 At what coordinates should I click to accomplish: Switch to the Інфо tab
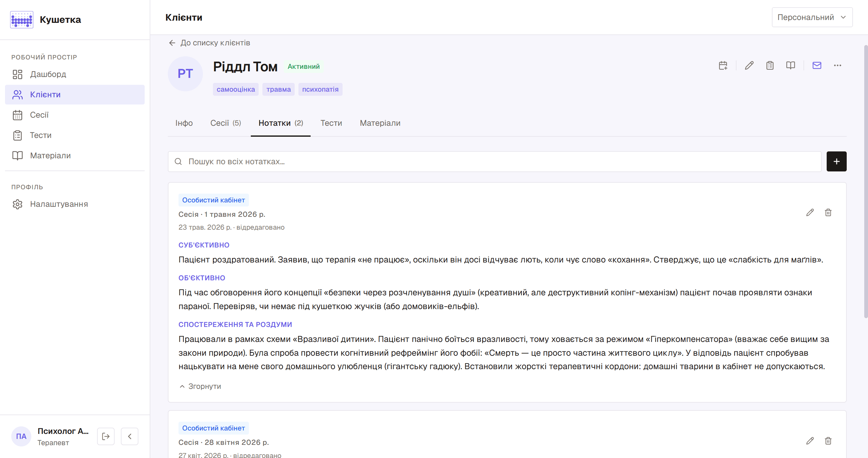pos(184,123)
